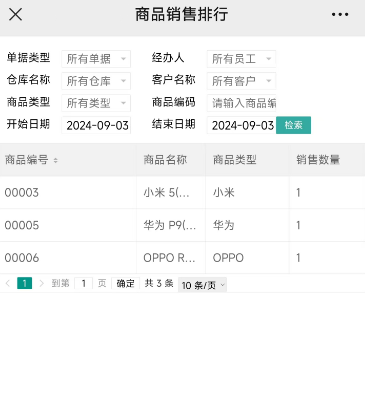Click the 开始日期 date field
Image resolution: width=365 pixels, height=397 pixels.
coord(96,125)
